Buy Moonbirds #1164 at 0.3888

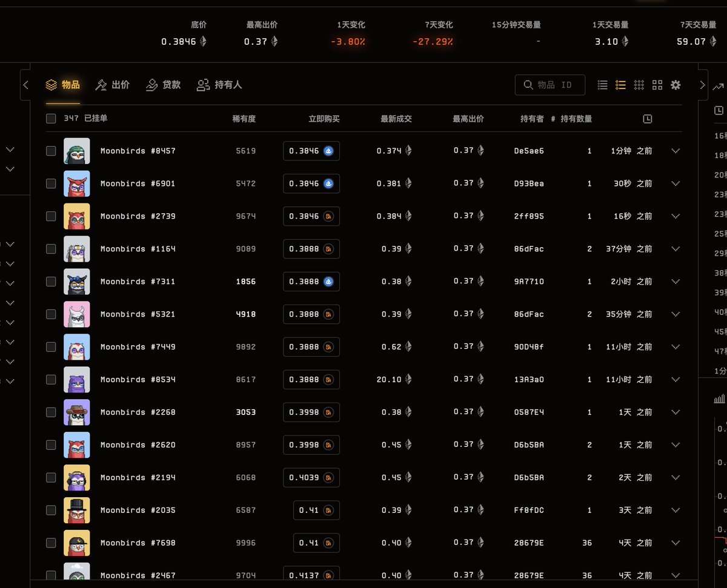pos(311,249)
